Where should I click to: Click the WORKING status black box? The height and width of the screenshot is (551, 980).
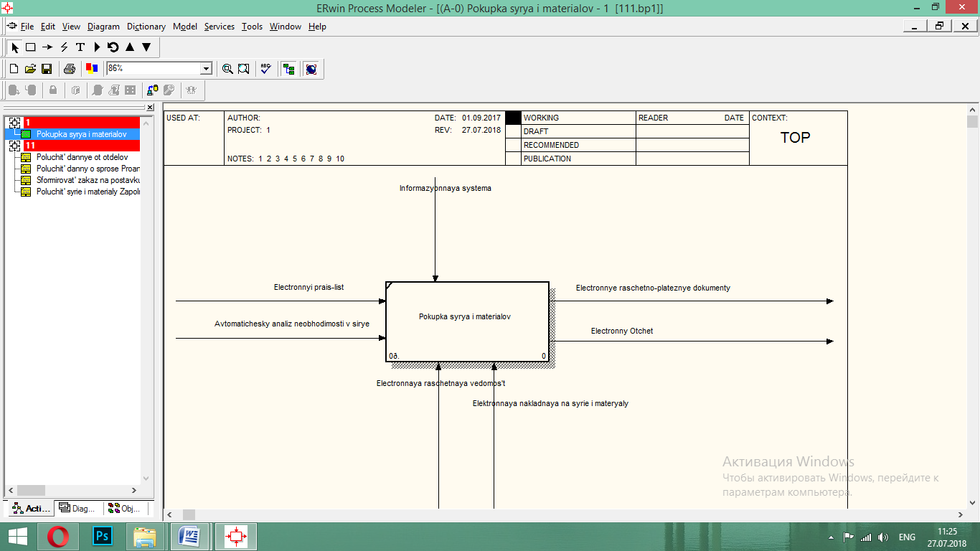pos(513,118)
